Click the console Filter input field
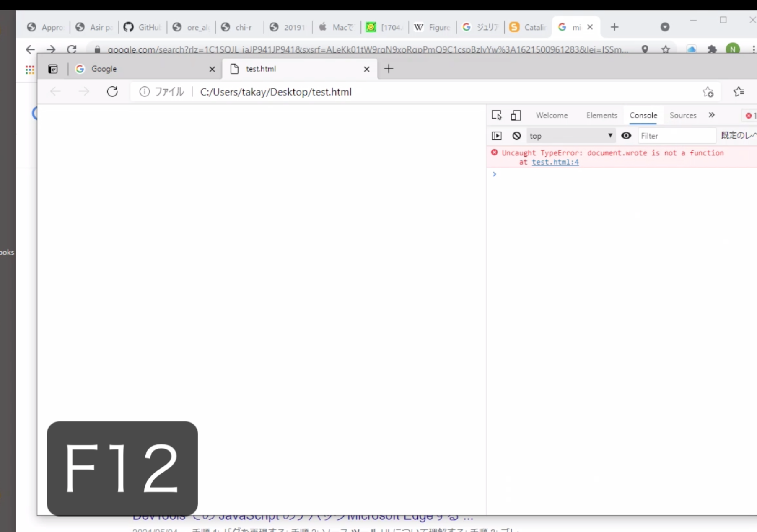The image size is (757, 532). point(676,136)
